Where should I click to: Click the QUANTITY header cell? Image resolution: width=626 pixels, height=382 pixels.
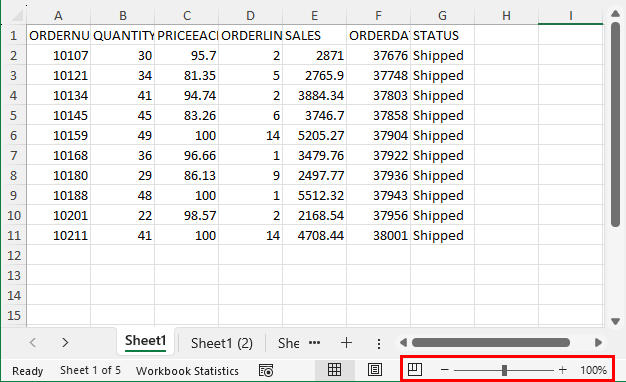[123, 35]
